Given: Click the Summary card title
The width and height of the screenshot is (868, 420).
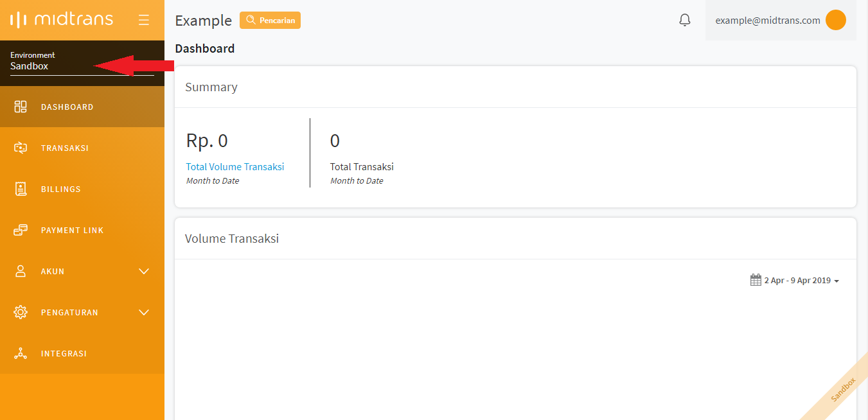Looking at the screenshot, I should (211, 87).
